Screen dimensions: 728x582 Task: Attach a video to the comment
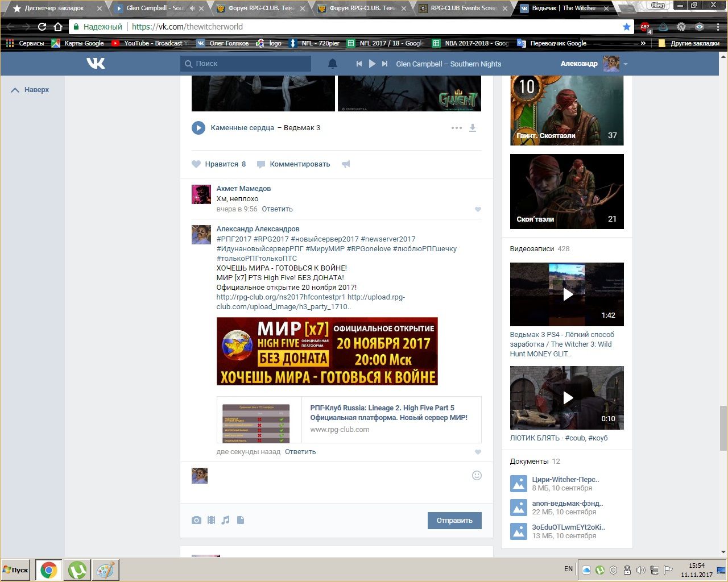(211, 520)
